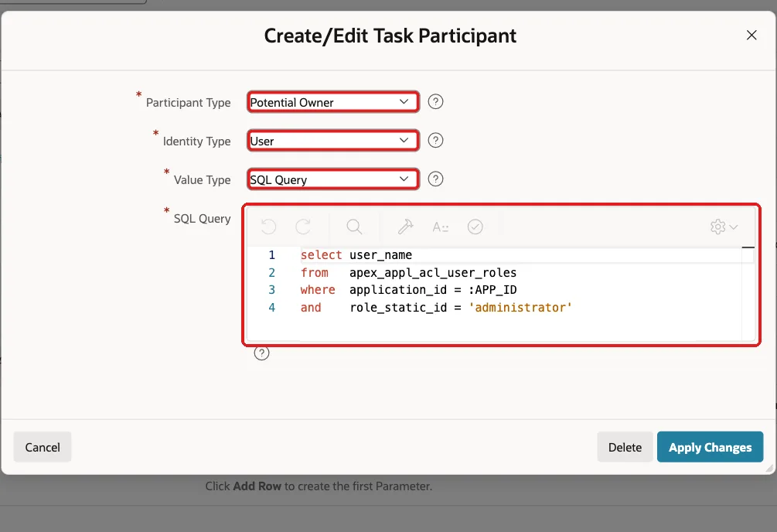Click the SQL Query field label
The width and height of the screenshot is (777, 532).
click(x=203, y=219)
